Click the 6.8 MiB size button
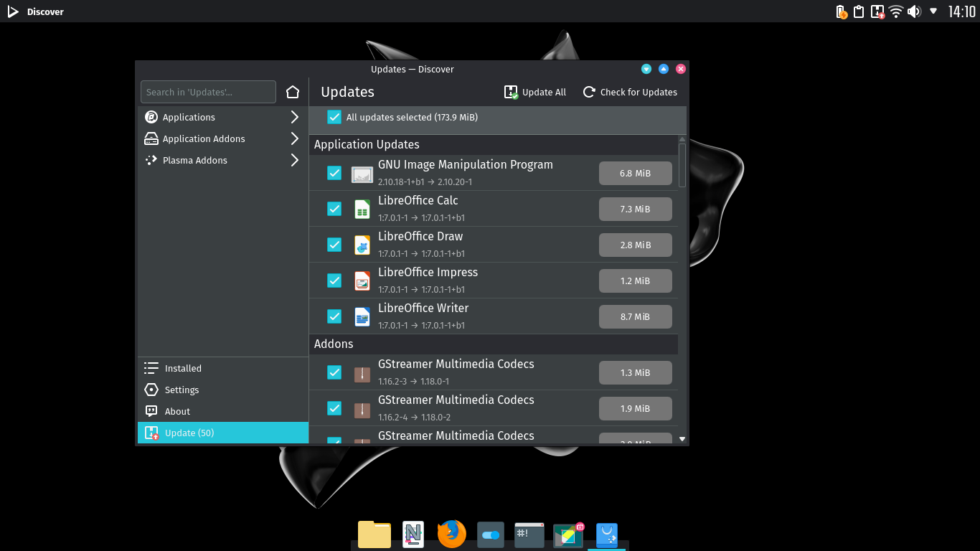This screenshot has width=980, height=551. (636, 174)
